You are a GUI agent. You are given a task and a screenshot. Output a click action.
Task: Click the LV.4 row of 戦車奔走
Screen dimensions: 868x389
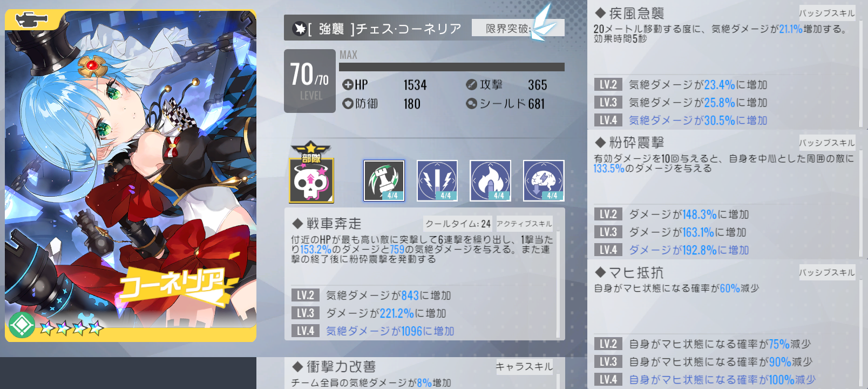tap(423, 331)
